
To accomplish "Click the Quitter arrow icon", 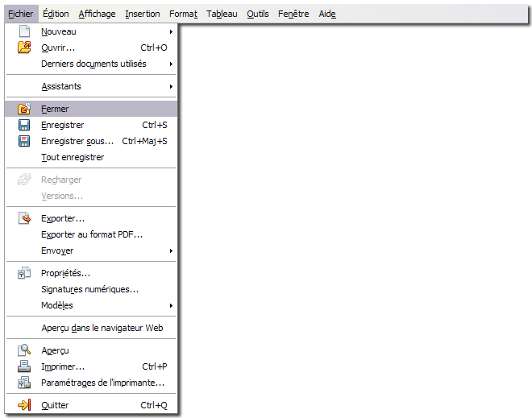I will 24,405.
